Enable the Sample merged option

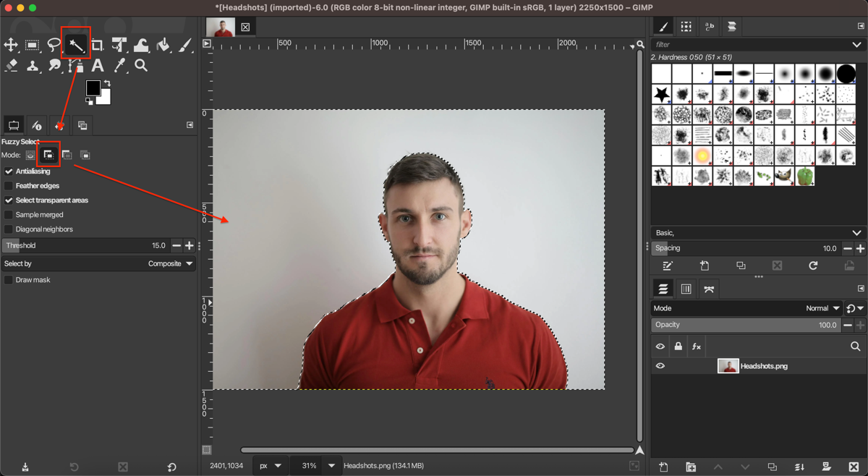click(x=10, y=215)
